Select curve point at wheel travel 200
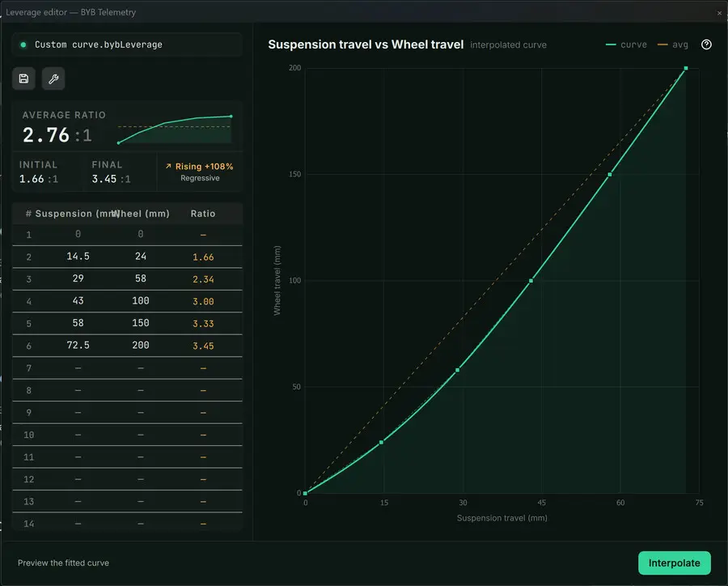728x586 pixels. pyautogui.click(x=686, y=68)
